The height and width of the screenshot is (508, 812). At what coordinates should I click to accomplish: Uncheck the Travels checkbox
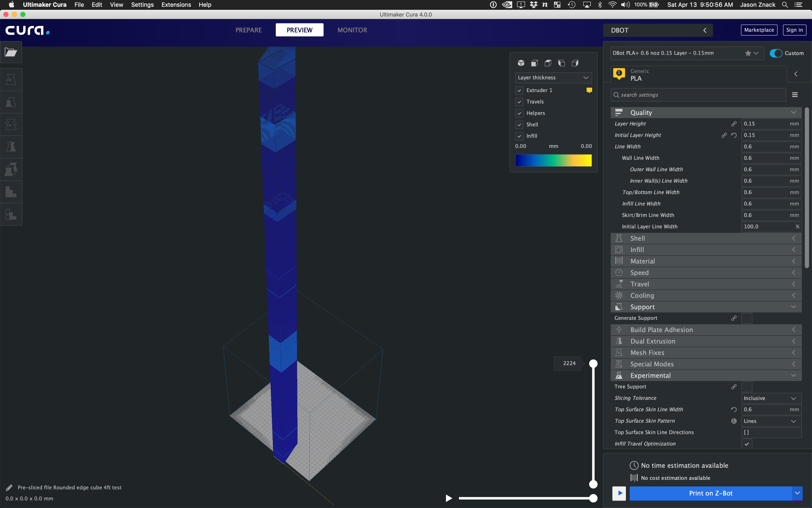point(519,102)
